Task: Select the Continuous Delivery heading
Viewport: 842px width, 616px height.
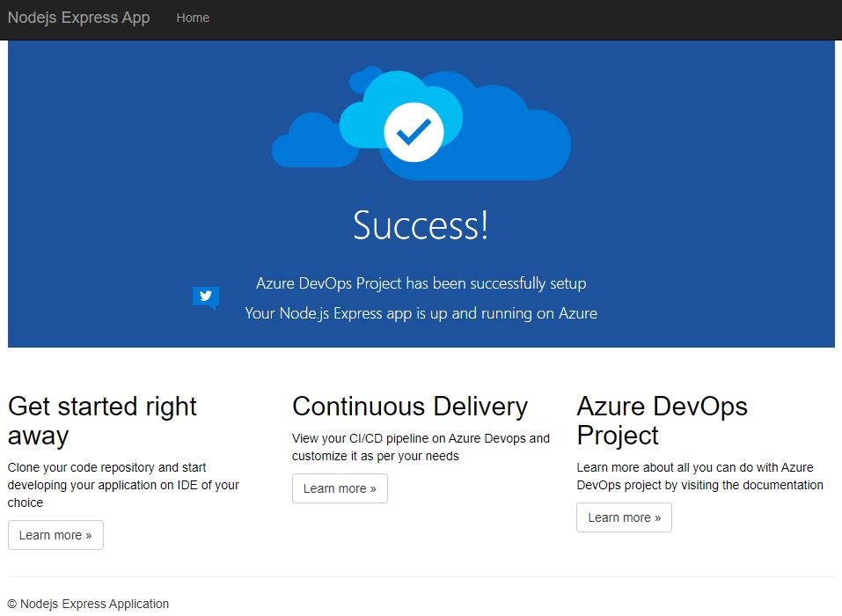Action: coord(410,406)
